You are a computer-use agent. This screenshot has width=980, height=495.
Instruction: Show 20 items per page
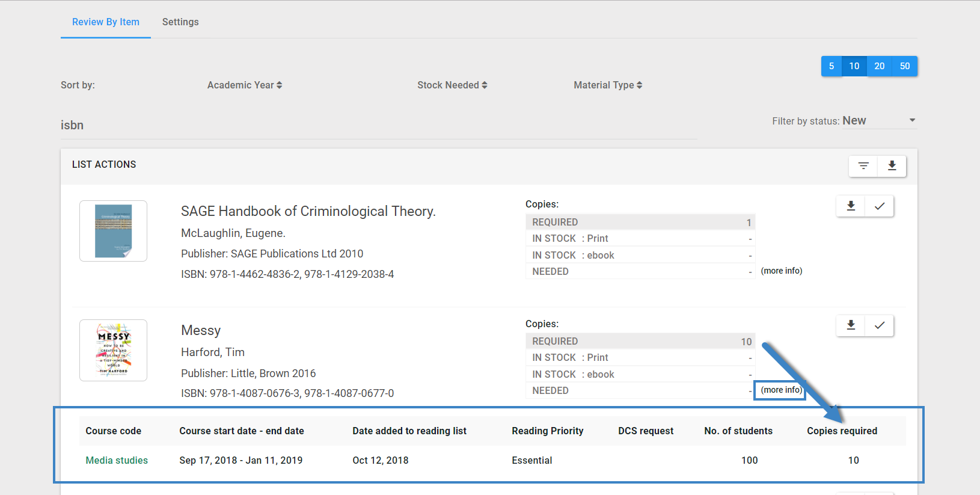pos(880,66)
